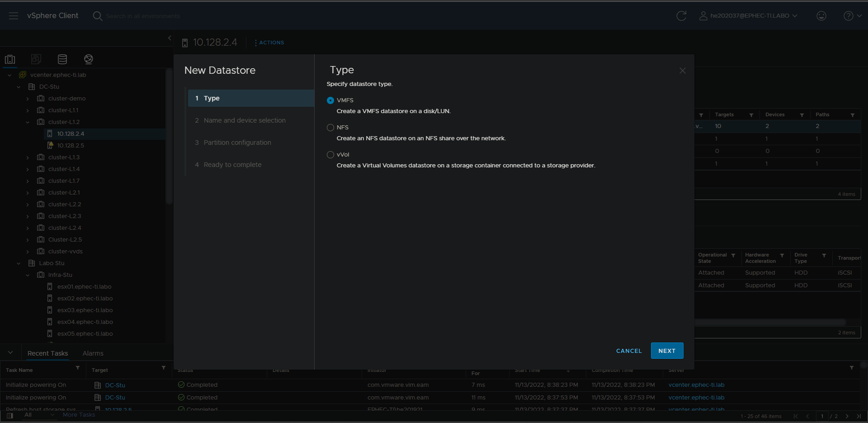868x423 pixels.
Task: Filter the Operational State column
Action: coord(733,256)
